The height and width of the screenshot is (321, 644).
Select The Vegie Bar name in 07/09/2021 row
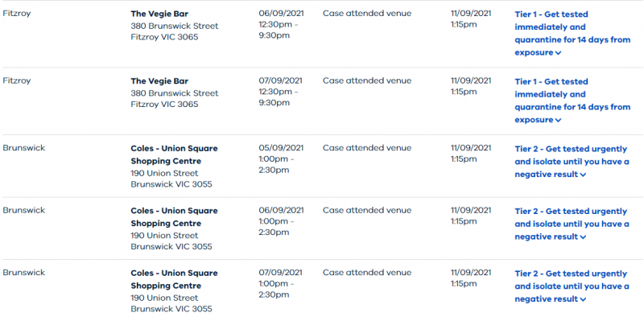coord(159,81)
